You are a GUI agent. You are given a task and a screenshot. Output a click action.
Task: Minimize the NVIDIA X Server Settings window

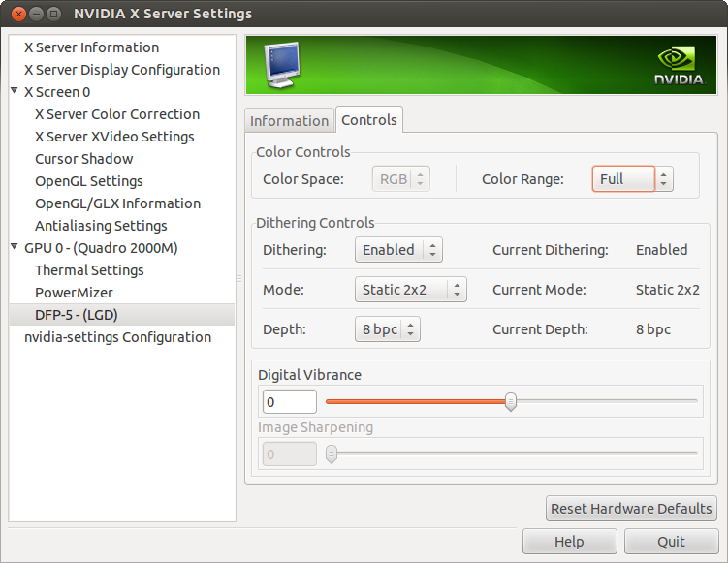pos(36,14)
